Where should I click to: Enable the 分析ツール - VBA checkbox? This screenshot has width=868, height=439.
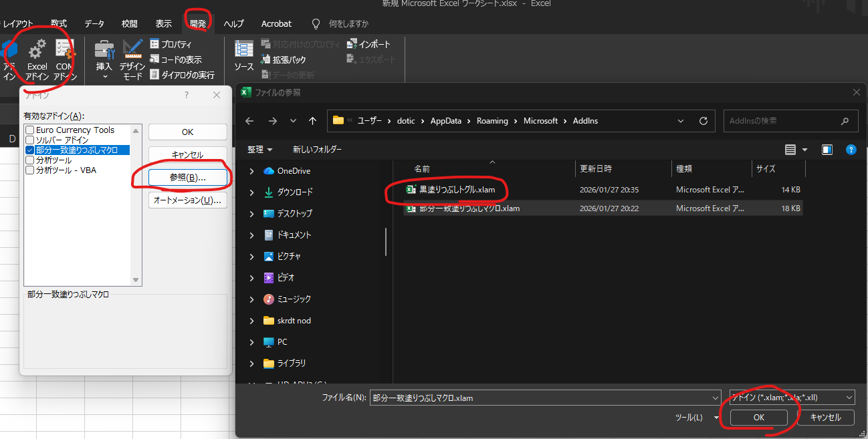pos(29,170)
